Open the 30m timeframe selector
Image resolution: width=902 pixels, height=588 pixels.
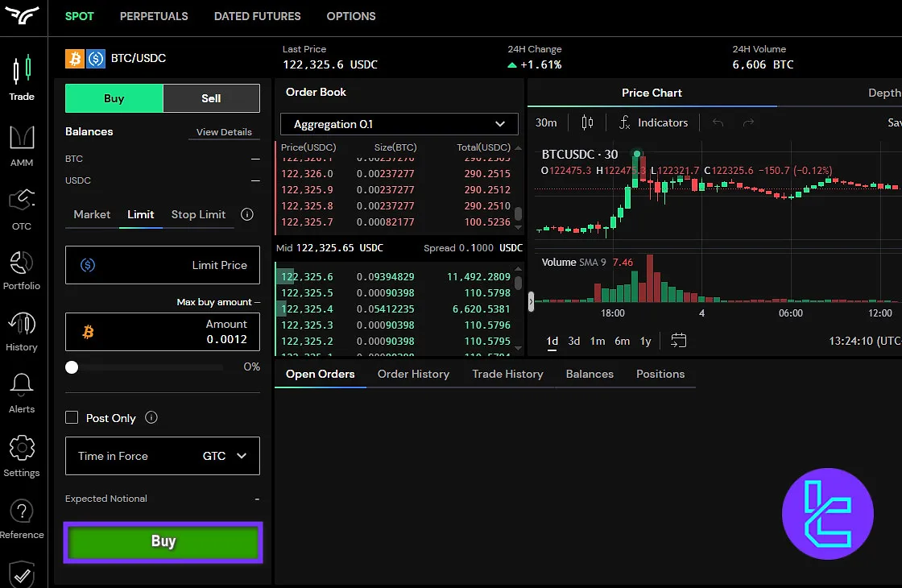tap(546, 122)
